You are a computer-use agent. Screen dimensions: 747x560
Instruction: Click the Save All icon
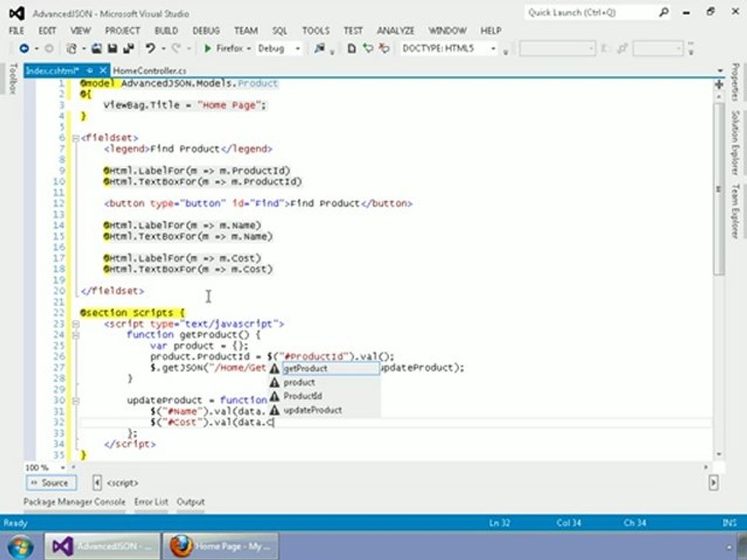coord(128,48)
